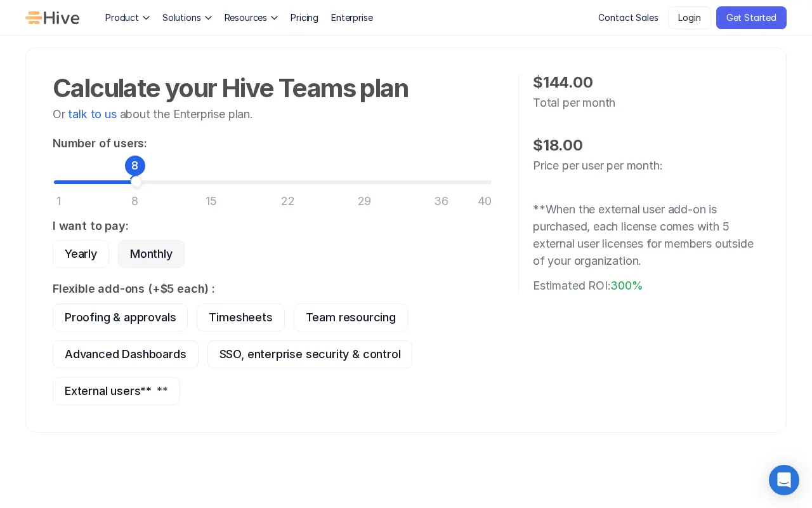812x508 pixels.
Task: Select Monthly payment option
Action: (151, 254)
